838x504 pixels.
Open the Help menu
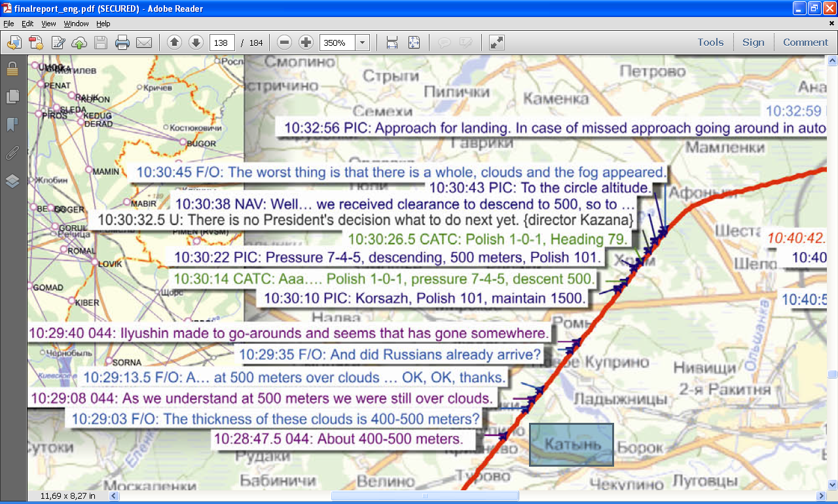(x=103, y=24)
